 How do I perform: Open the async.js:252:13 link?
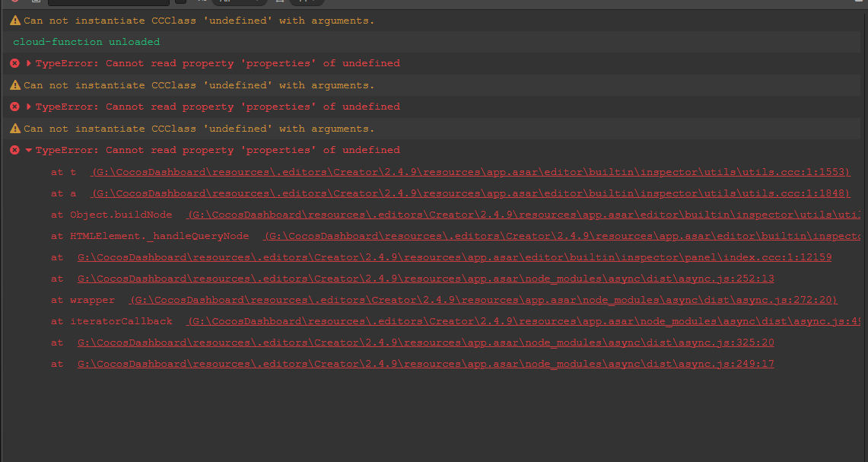(425, 279)
